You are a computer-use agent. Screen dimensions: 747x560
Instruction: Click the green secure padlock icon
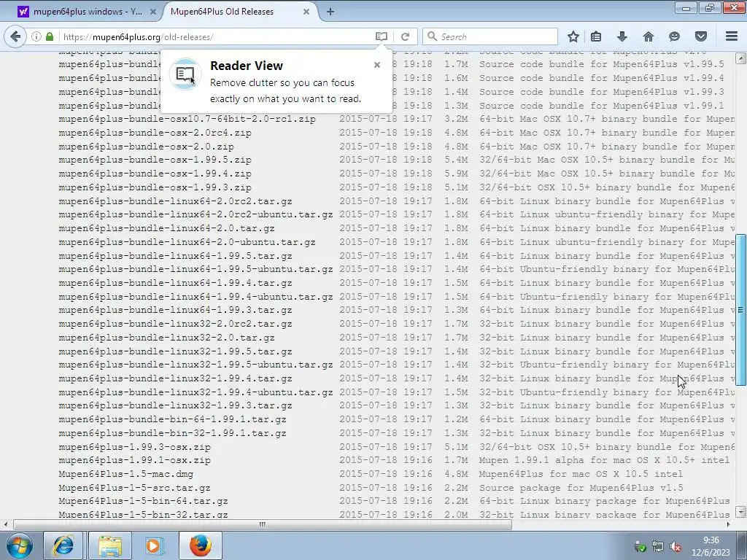tap(50, 36)
